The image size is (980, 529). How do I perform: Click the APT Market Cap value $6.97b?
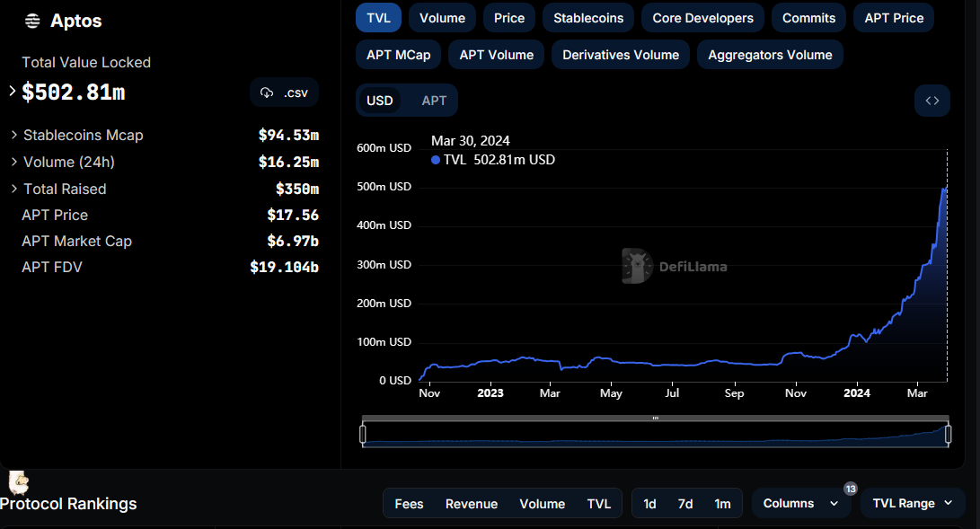(293, 241)
